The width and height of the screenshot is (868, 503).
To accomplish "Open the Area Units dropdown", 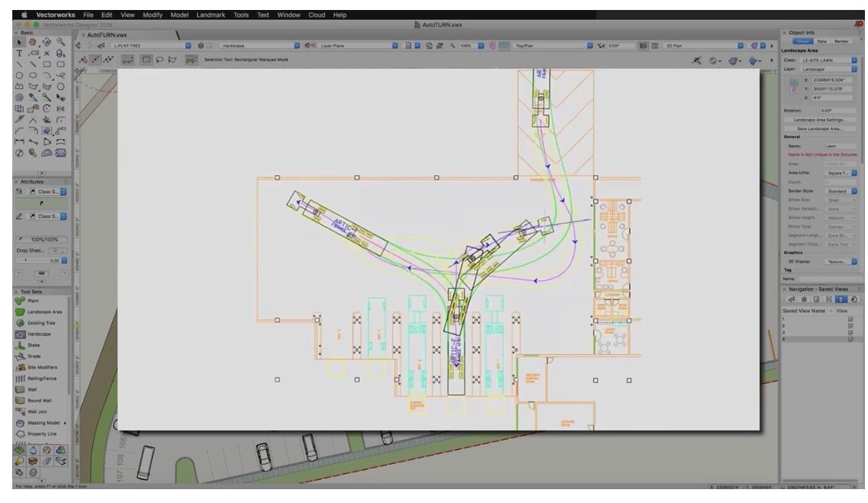I will (840, 174).
